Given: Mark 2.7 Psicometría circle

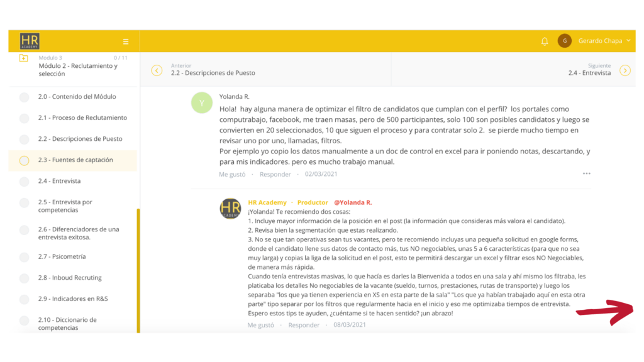Looking at the screenshot, I should click(25, 257).
